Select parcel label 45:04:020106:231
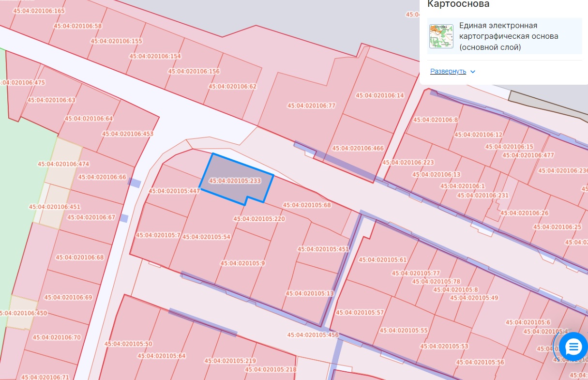Screen dimensions: 588x380 tap(483, 195)
